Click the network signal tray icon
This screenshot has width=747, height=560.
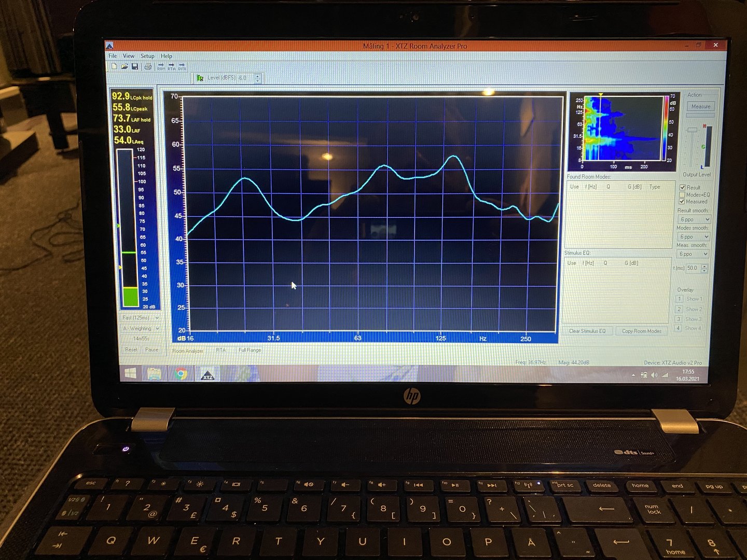(x=665, y=375)
